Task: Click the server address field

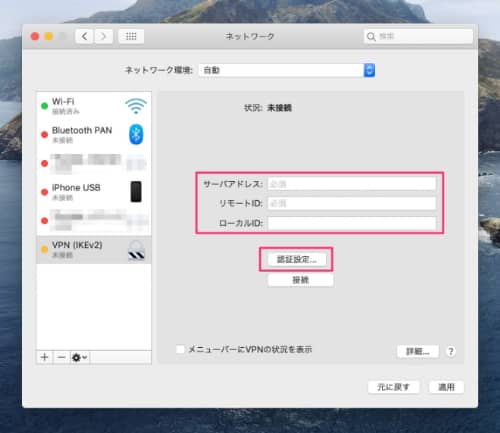Action: 352,184
